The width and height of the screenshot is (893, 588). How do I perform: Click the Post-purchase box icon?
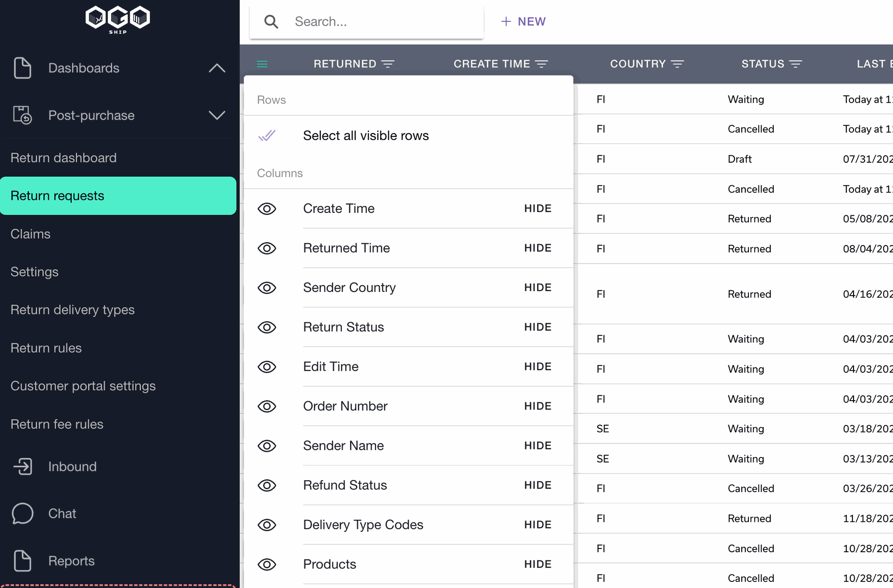[x=22, y=115]
